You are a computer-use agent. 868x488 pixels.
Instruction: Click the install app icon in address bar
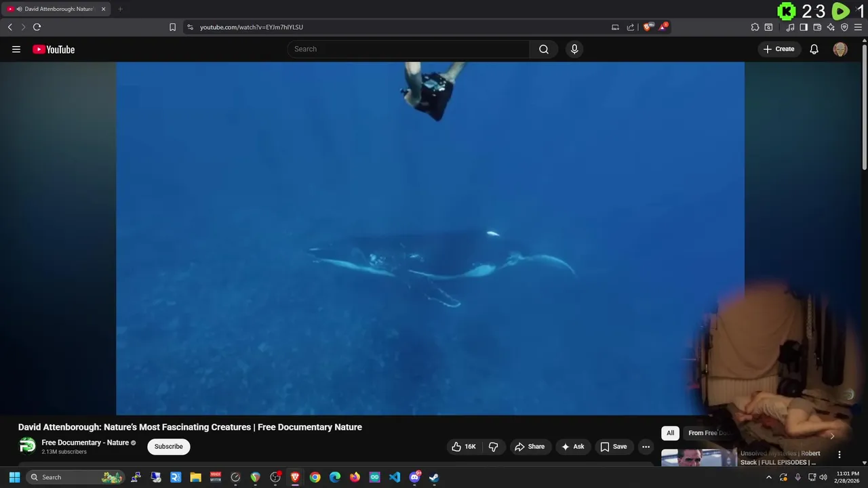[615, 27]
